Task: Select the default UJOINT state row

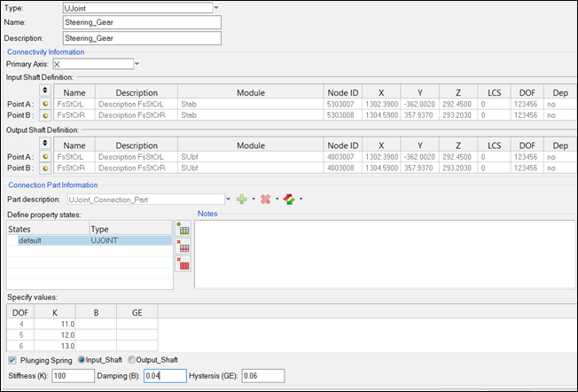Action: [89, 240]
